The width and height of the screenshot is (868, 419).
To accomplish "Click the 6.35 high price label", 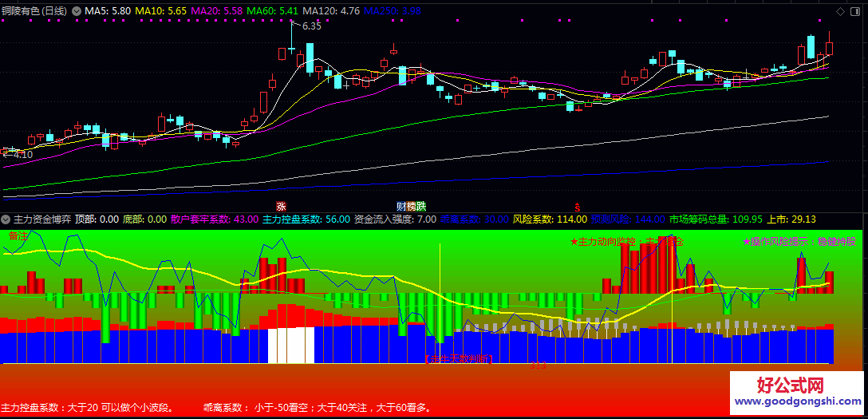I will pyautogui.click(x=312, y=26).
